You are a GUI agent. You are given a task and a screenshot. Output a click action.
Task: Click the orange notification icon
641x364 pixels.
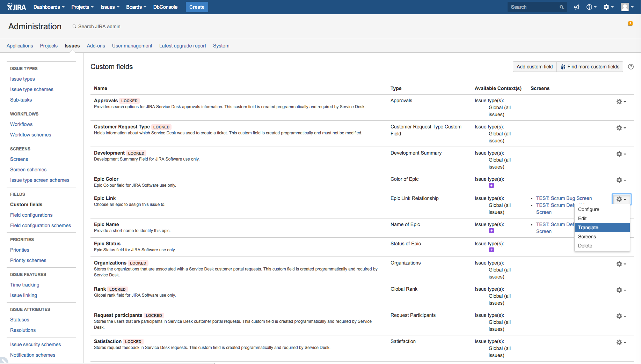[x=630, y=24]
